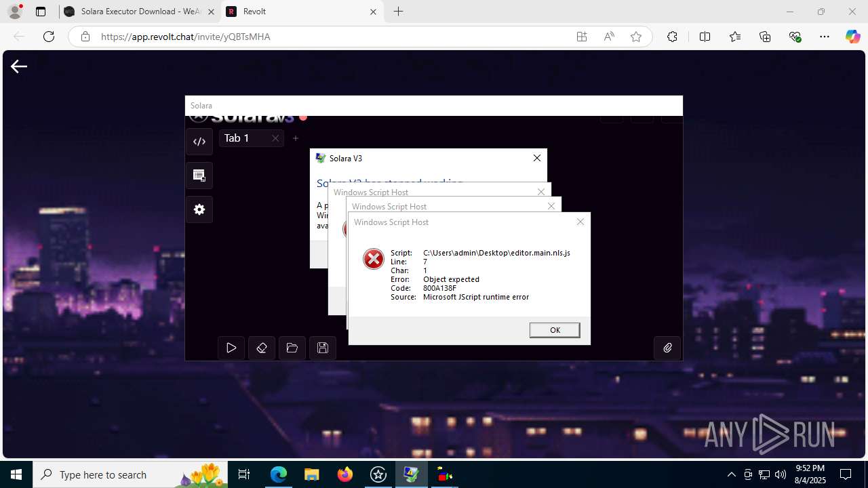
Task: Open Microsoft Edge from the taskbar
Action: 279,474
